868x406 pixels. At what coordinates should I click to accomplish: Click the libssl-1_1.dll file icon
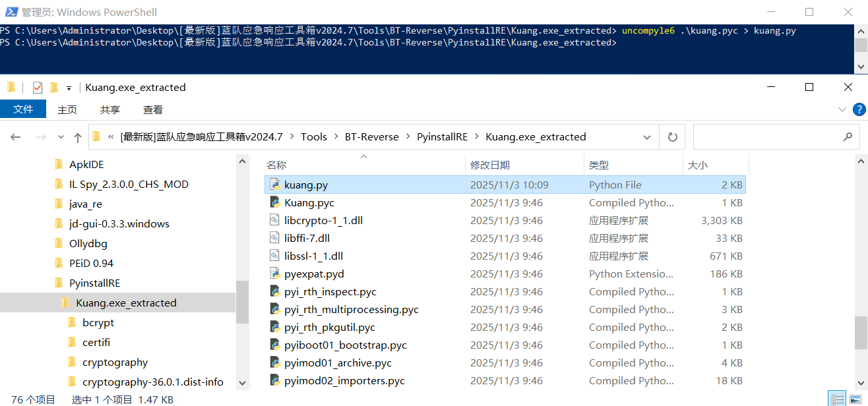coord(275,256)
